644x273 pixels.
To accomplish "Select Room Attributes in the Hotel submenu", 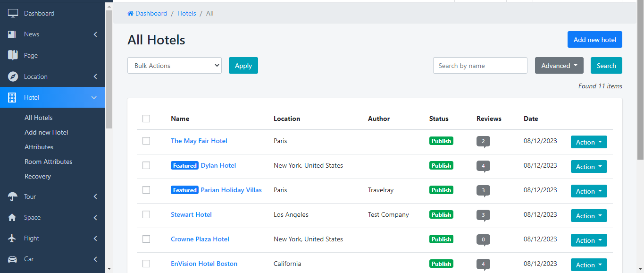I will tap(49, 161).
